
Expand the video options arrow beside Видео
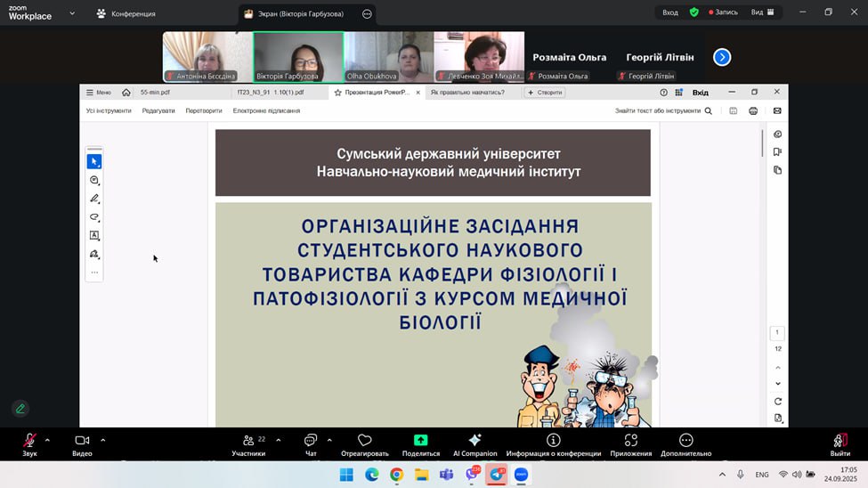coord(103,440)
